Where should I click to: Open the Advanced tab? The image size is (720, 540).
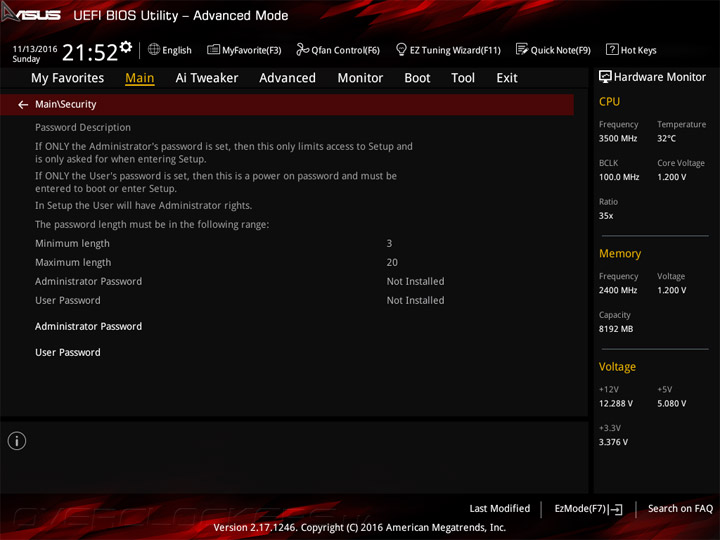[287, 78]
